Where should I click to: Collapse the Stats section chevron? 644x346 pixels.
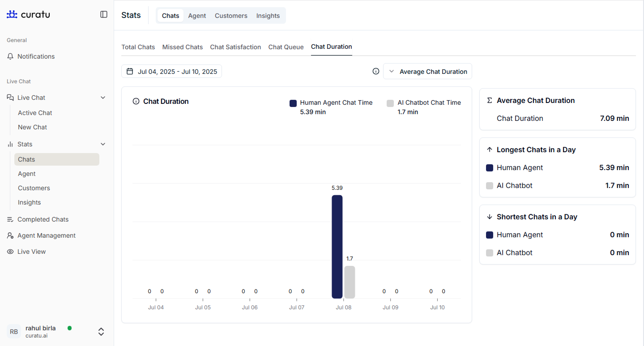[103, 144]
